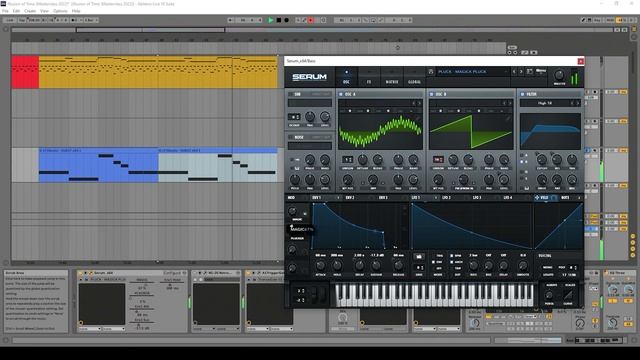
Task: Click the Serum logo
Action: pyautogui.click(x=309, y=77)
